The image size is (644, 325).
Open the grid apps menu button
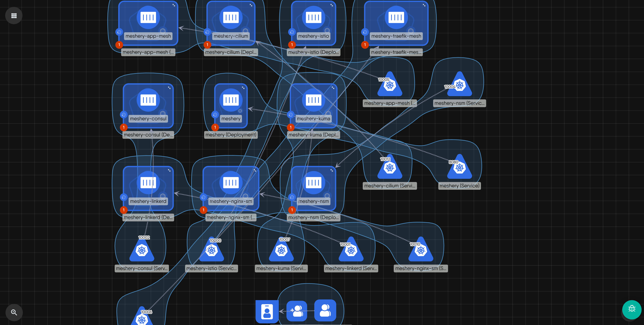pos(14,16)
